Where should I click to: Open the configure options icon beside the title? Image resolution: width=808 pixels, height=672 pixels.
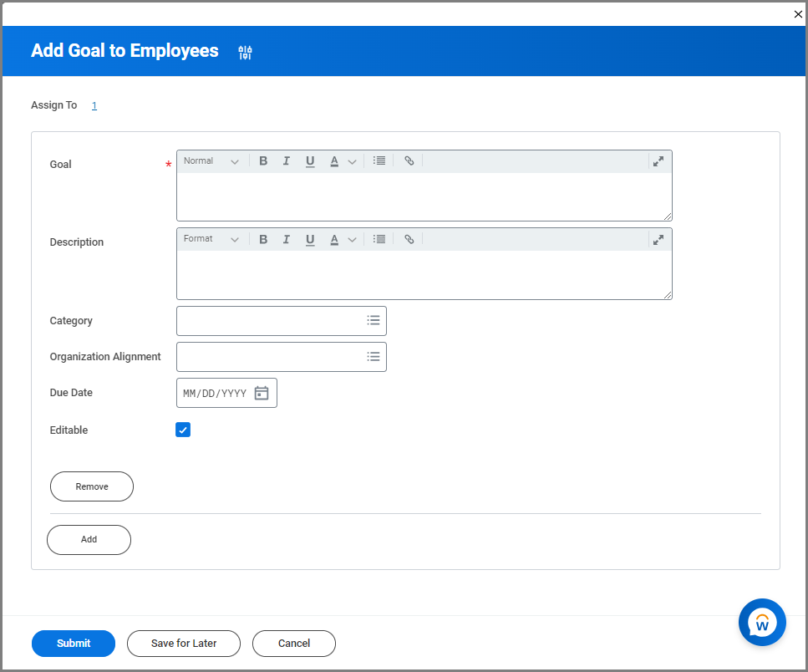[245, 53]
